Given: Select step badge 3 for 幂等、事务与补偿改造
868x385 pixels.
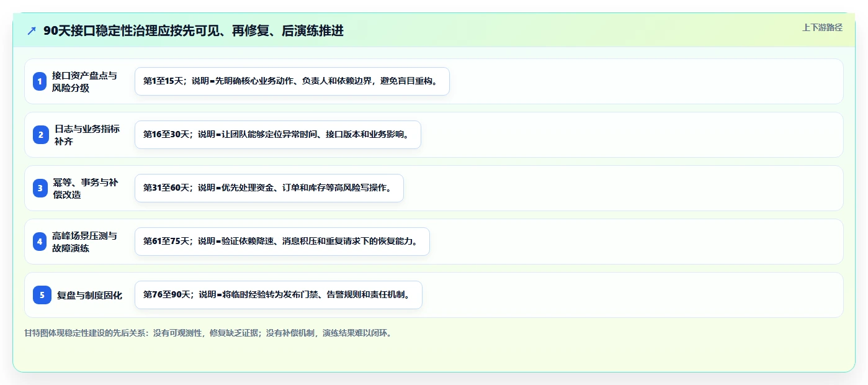Looking at the screenshot, I should pyautogui.click(x=40, y=188).
